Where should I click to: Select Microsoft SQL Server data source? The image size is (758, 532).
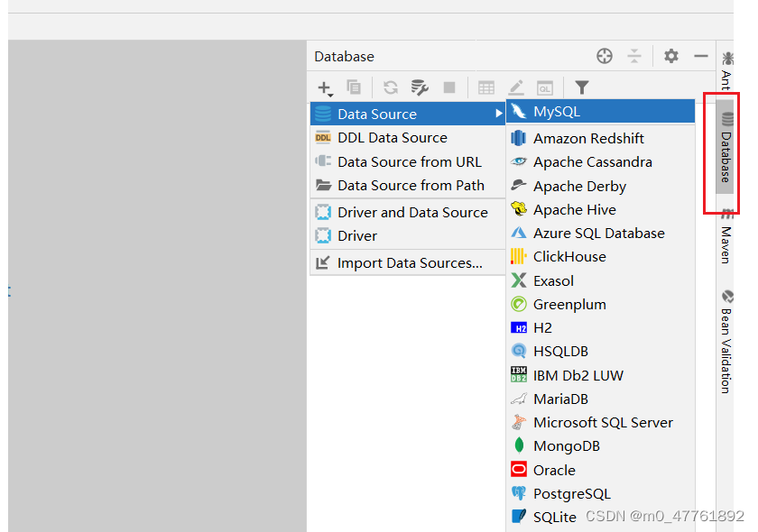tap(600, 422)
